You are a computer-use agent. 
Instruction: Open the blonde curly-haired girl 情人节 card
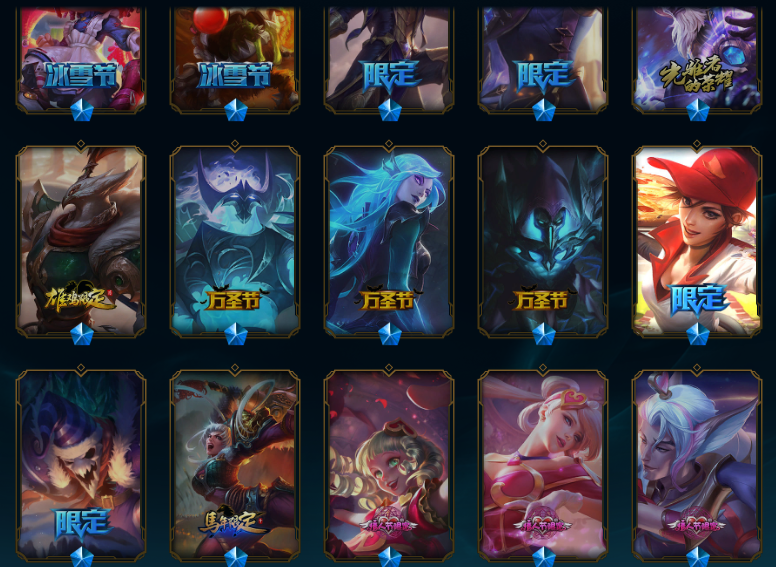[x=389, y=465]
